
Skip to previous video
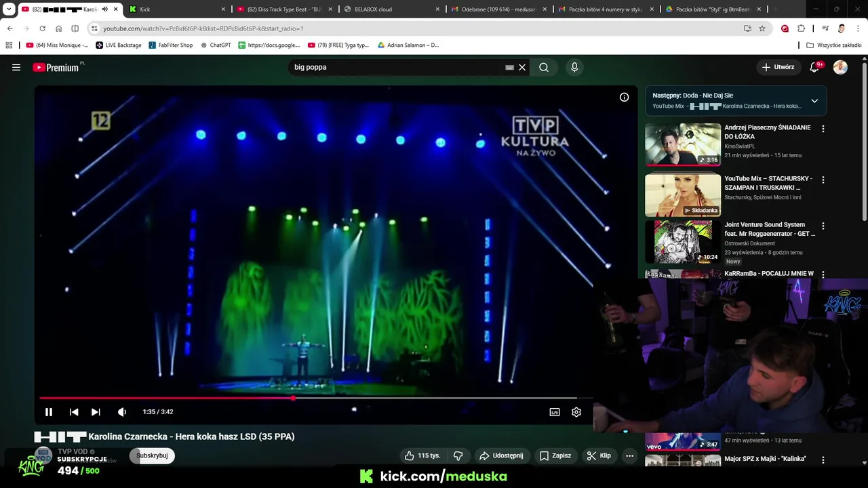74,412
